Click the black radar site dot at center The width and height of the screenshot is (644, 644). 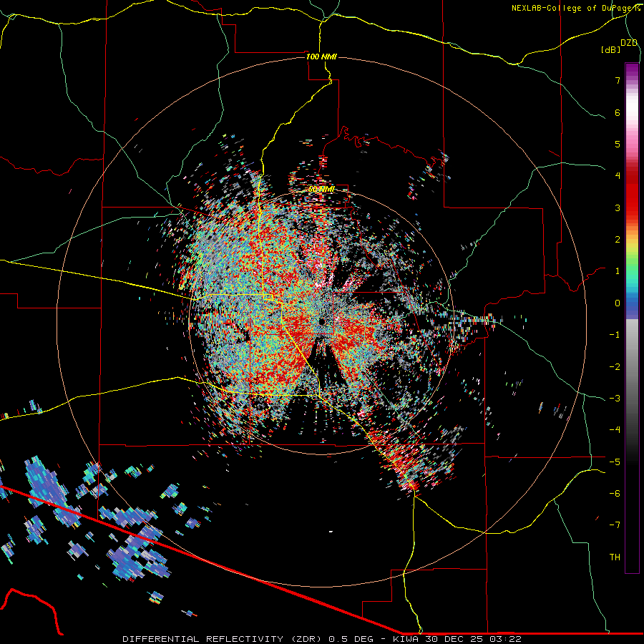pyautogui.click(x=323, y=321)
